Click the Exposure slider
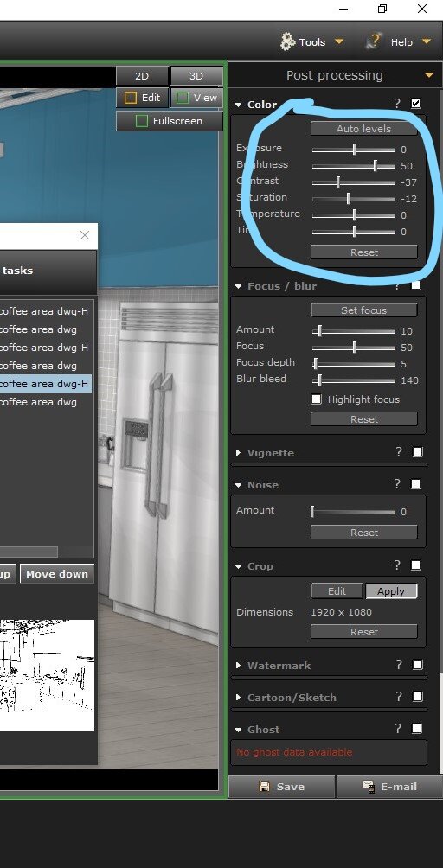Screen dimensions: 443x868 coord(354,150)
